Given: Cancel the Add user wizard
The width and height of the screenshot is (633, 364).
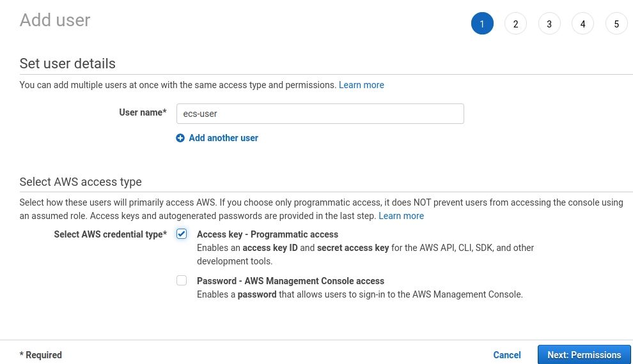Looking at the screenshot, I should click(x=507, y=355).
